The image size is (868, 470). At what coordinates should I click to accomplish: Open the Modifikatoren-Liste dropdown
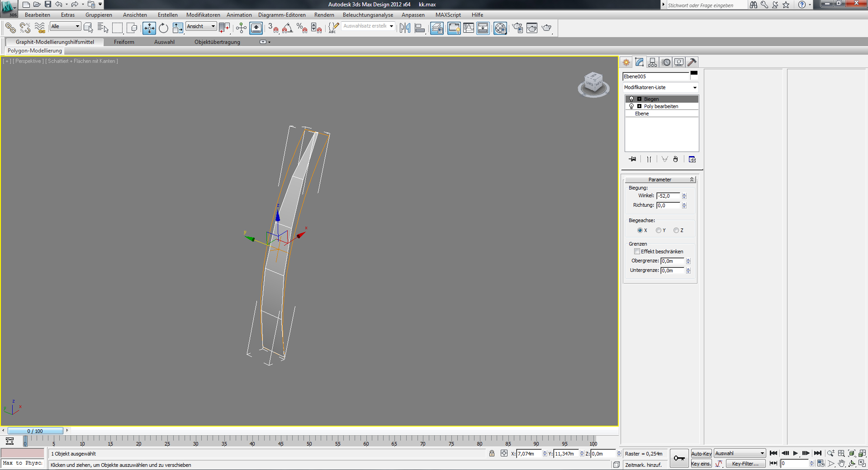pos(660,87)
